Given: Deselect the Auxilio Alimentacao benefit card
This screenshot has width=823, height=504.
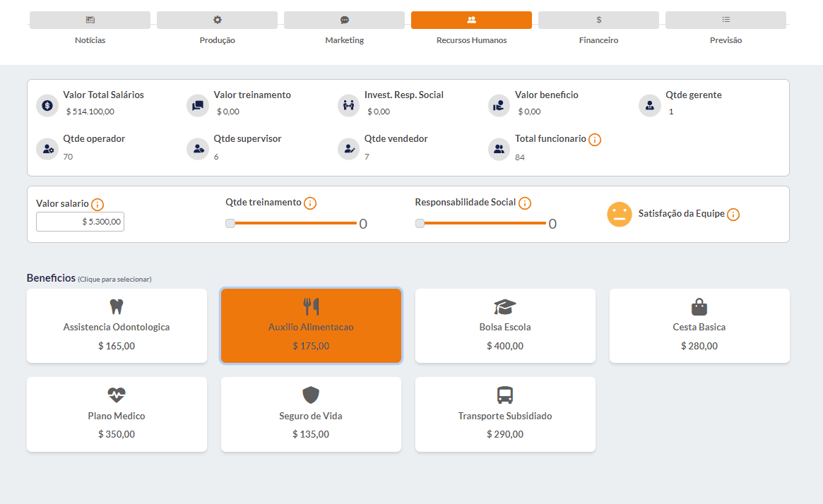Looking at the screenshot, I should tap(311, 325).
